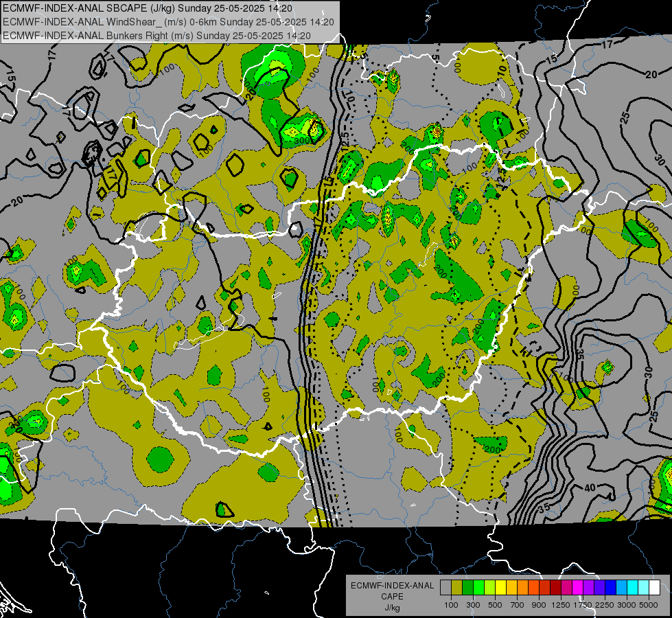
Task: Select the cyan swatch after 3000
Action: [633, 587]
